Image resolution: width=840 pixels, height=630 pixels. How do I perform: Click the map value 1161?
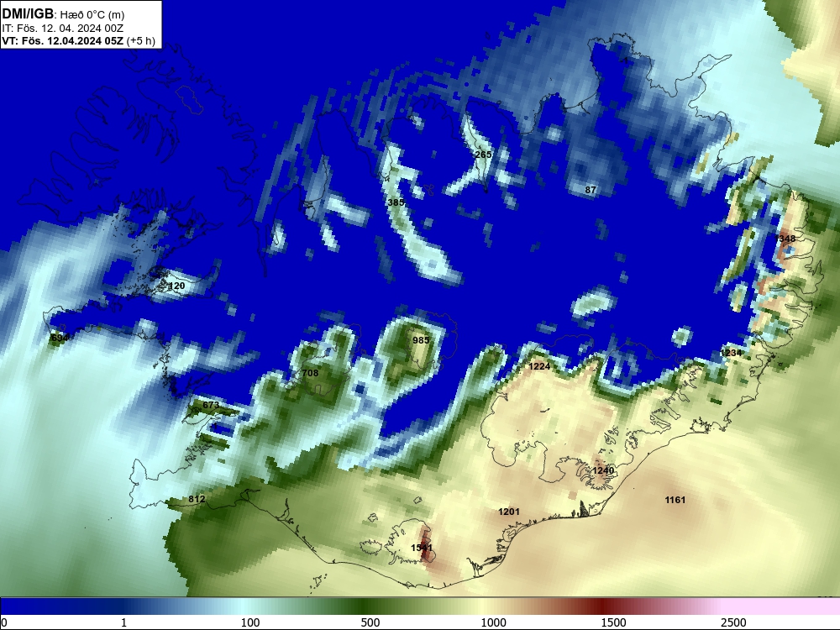pyautogui.click(x=675, y=500)
